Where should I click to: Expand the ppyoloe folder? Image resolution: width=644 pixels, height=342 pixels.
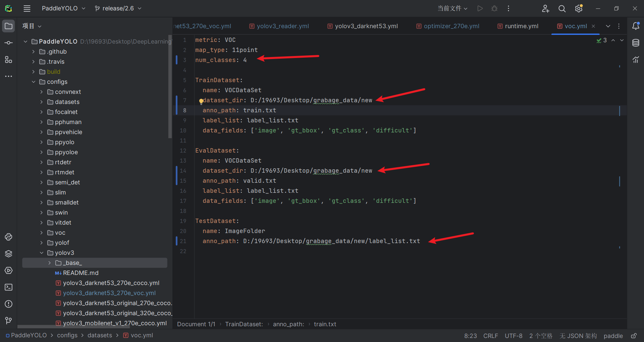(x=42, y=152)
